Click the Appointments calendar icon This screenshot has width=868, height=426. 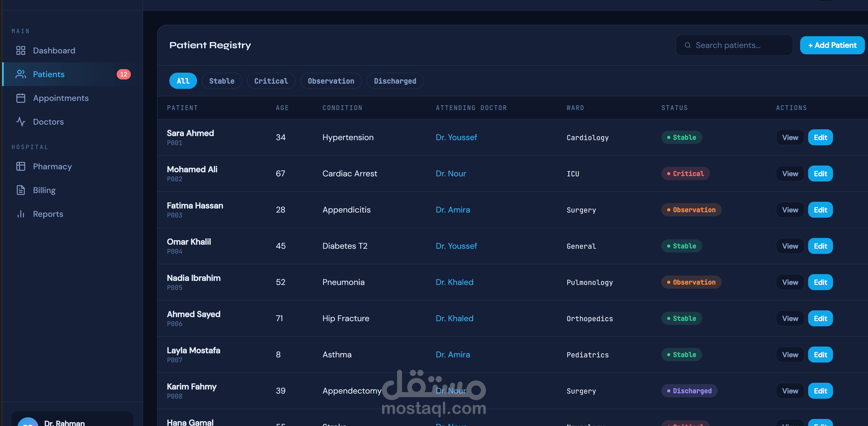pyautogui.click(x=21, y=98)
